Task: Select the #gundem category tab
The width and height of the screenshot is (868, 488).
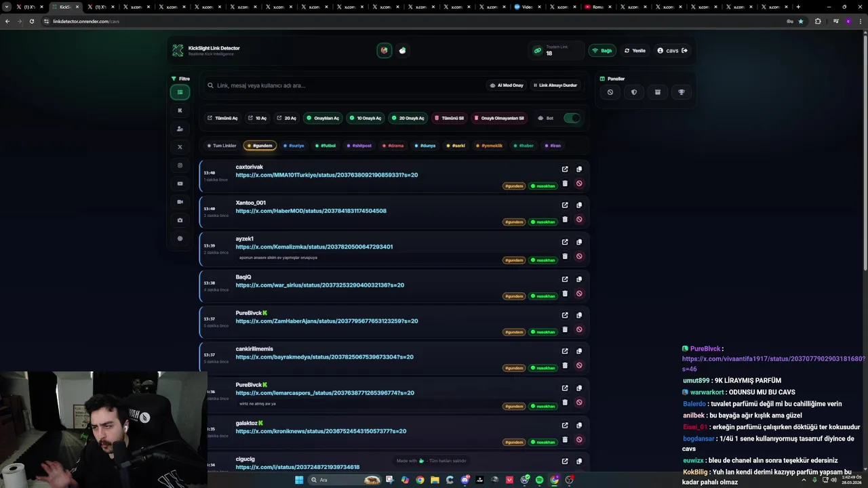Action: [260, 146]
